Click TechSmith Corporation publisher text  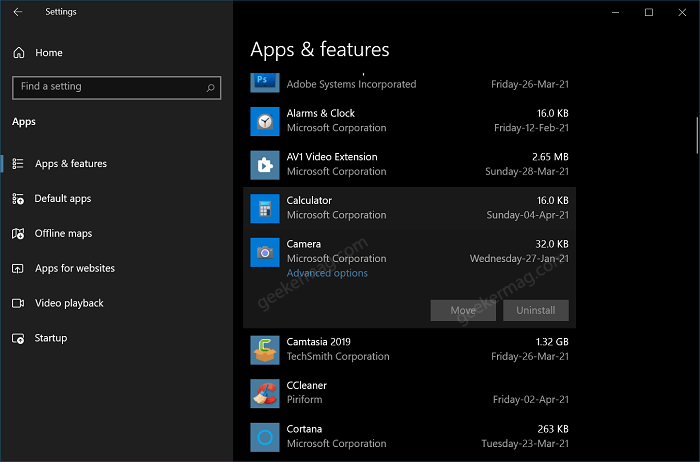click(x=338, y=357)
